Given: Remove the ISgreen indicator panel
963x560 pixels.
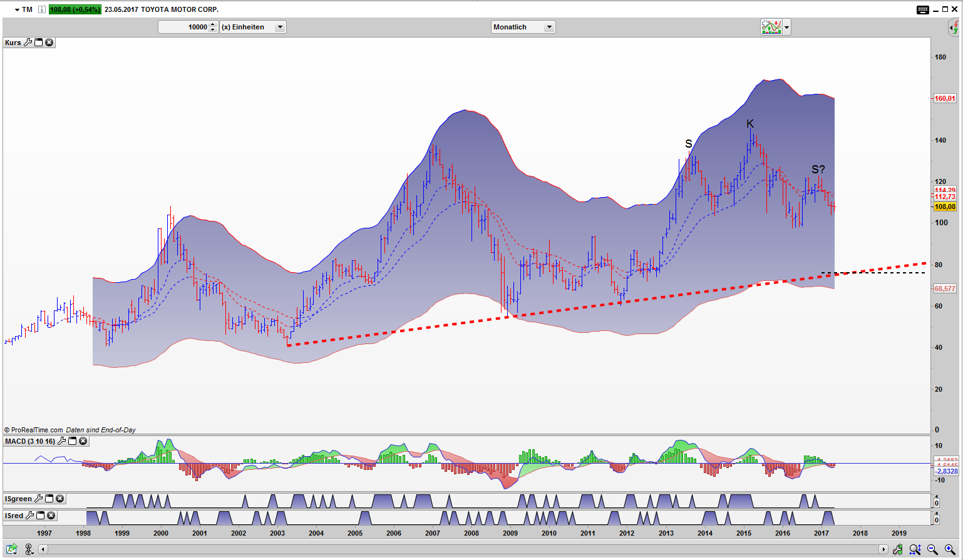Looking at the screenshot, I should coord(60,499).
